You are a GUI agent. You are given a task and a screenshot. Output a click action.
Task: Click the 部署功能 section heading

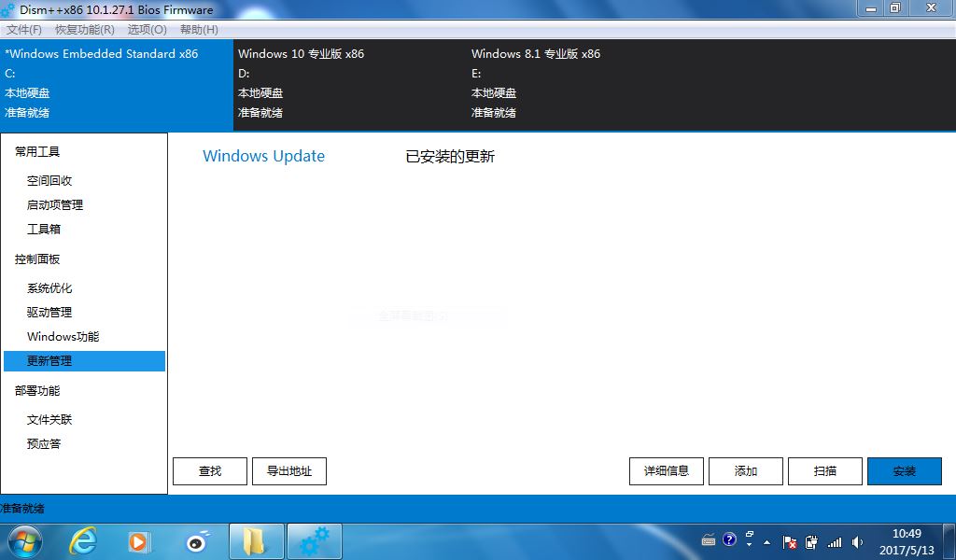point(37,390)
